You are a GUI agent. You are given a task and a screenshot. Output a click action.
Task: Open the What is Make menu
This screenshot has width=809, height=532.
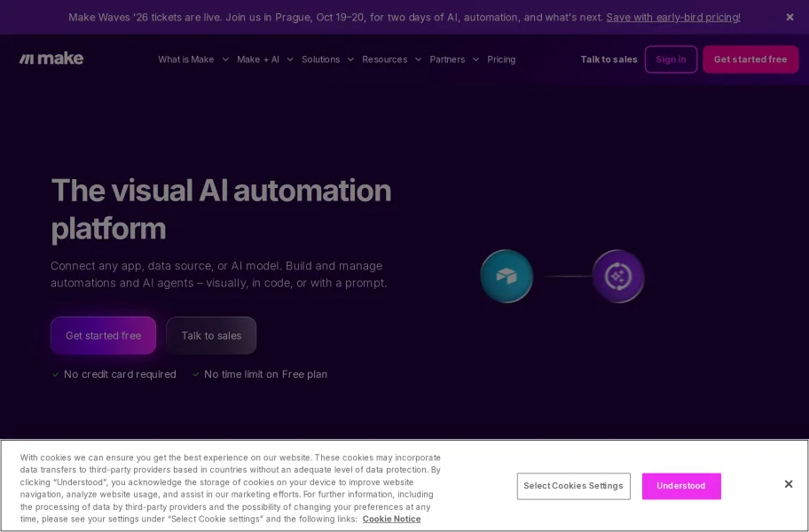pyautogui.click(x=185, y=59)
